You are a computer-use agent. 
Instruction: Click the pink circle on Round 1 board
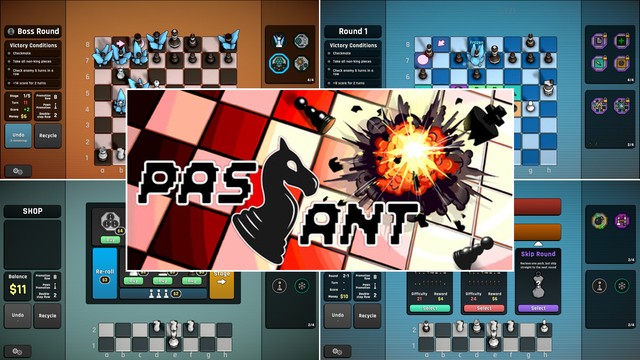(423, 60)
